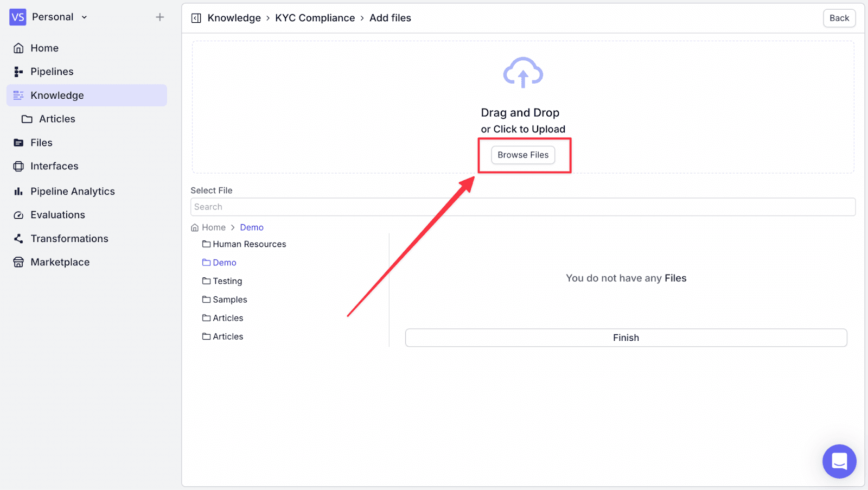Open Marketplace via its storefront icon

[18, 262]
